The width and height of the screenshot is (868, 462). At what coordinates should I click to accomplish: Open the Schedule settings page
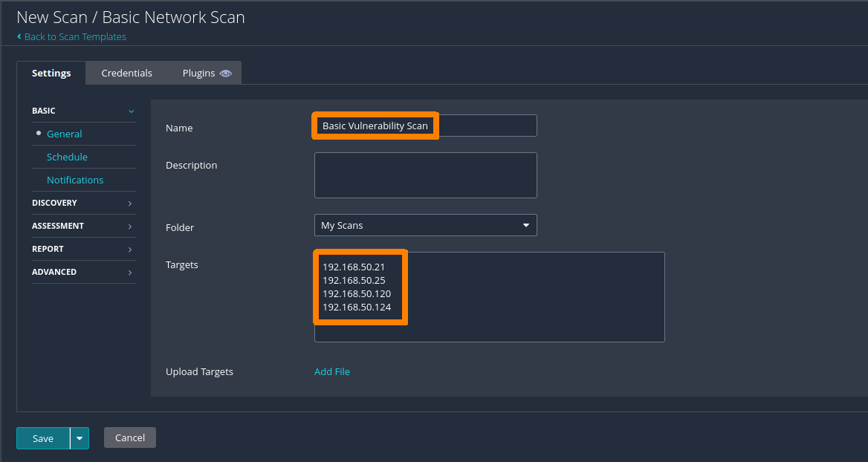point(67,157)
